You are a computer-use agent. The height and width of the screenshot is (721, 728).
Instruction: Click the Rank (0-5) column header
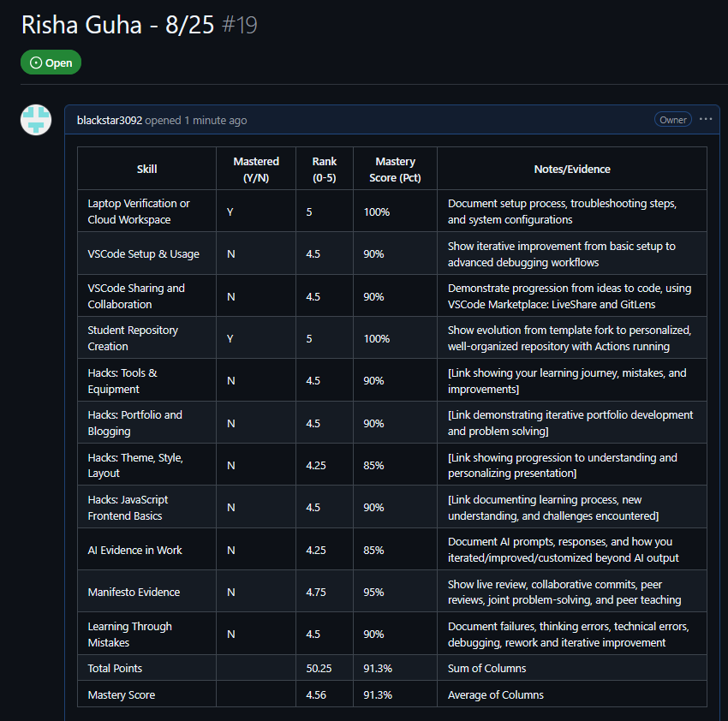pos(325,170)
